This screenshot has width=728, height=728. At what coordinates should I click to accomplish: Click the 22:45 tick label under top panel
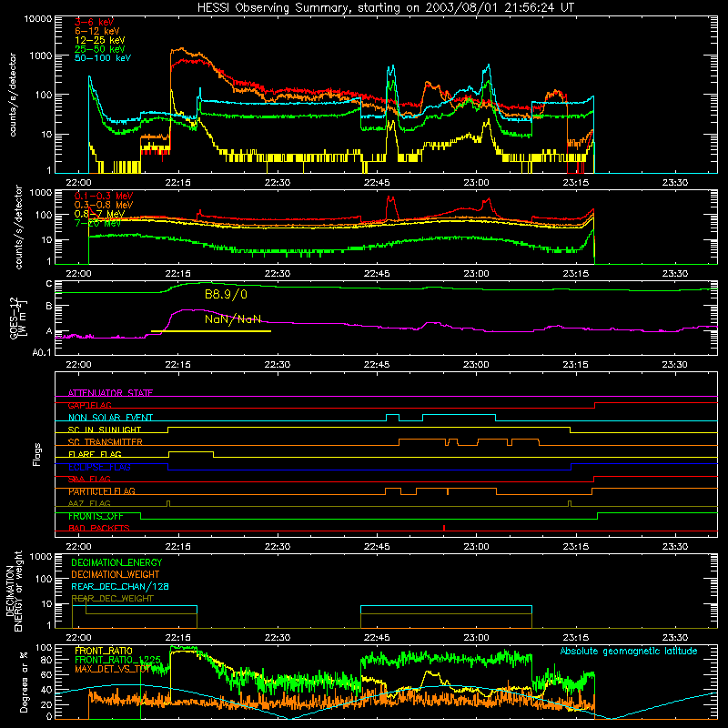point(377,183)
